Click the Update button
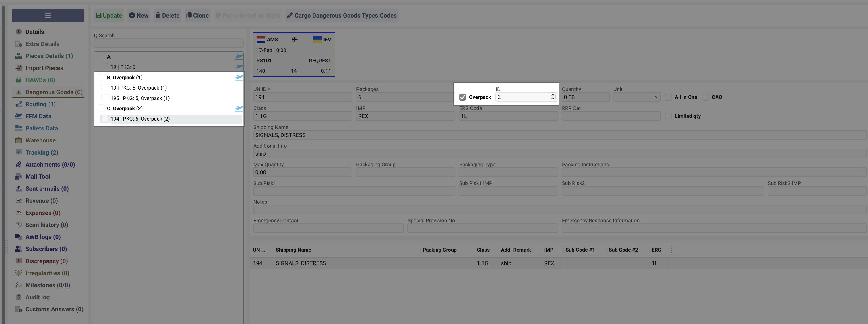This screenshot has height=324, width=868. (109, 16)
